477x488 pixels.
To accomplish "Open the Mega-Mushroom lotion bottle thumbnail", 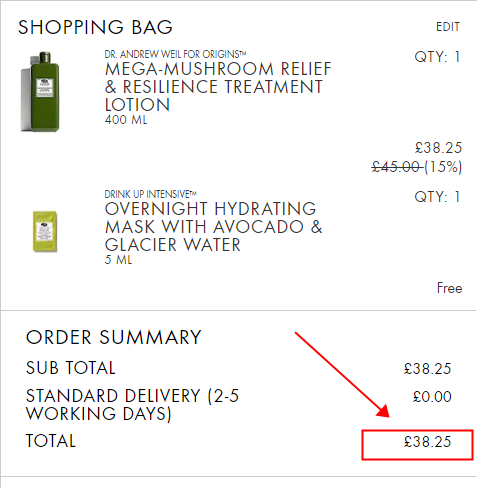I will (x=40, y=91).
